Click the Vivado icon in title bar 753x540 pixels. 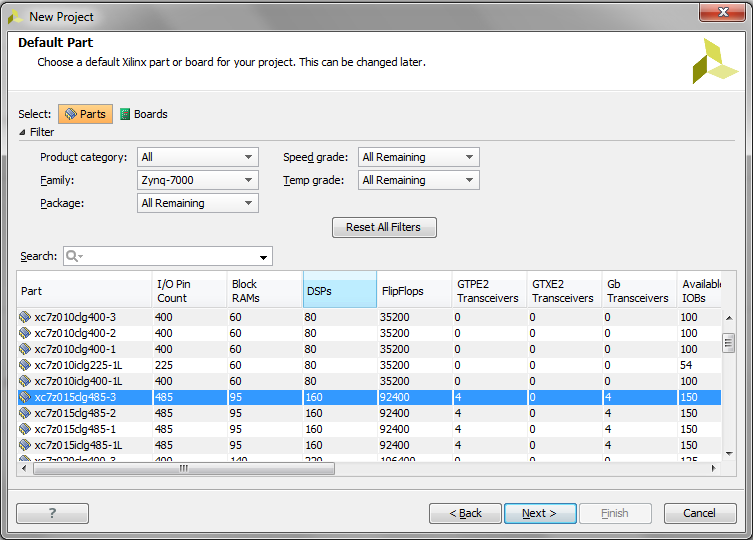tap(15, 17)
